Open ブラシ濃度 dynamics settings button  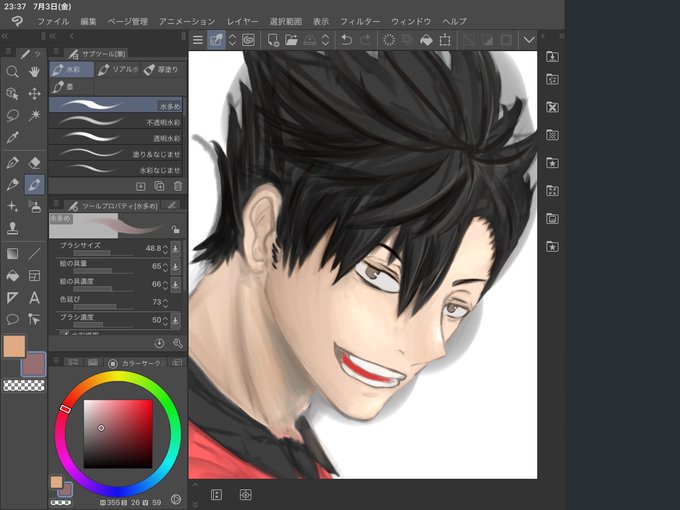point(175,320)
